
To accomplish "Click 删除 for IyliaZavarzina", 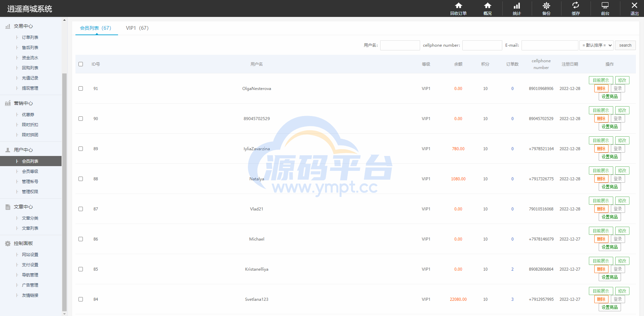I will (601, 149).
